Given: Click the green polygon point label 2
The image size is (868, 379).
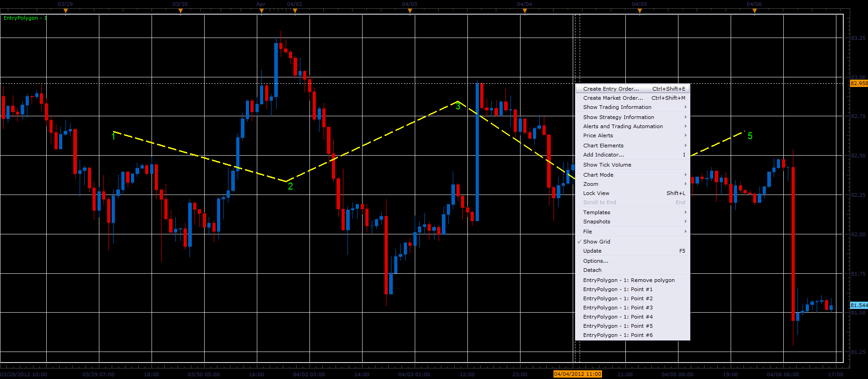Looking at the screenshot, I should [x=290, y=186].
